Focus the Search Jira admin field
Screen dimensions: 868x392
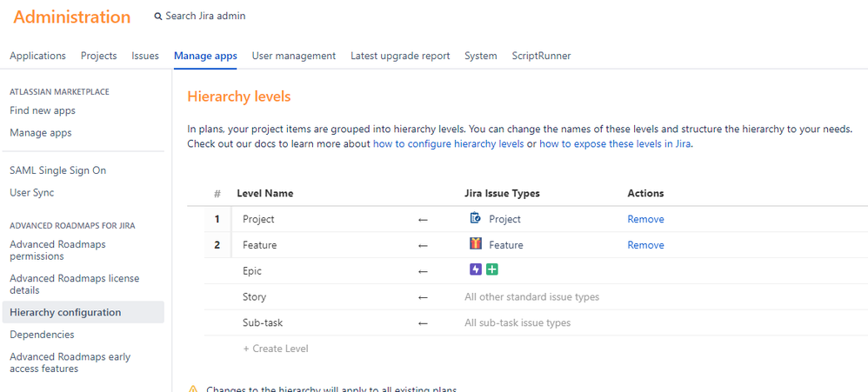[x=205, y=17]
